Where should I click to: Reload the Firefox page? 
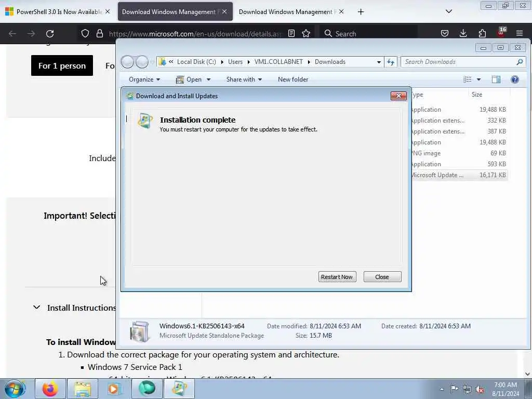pos(50,34)
